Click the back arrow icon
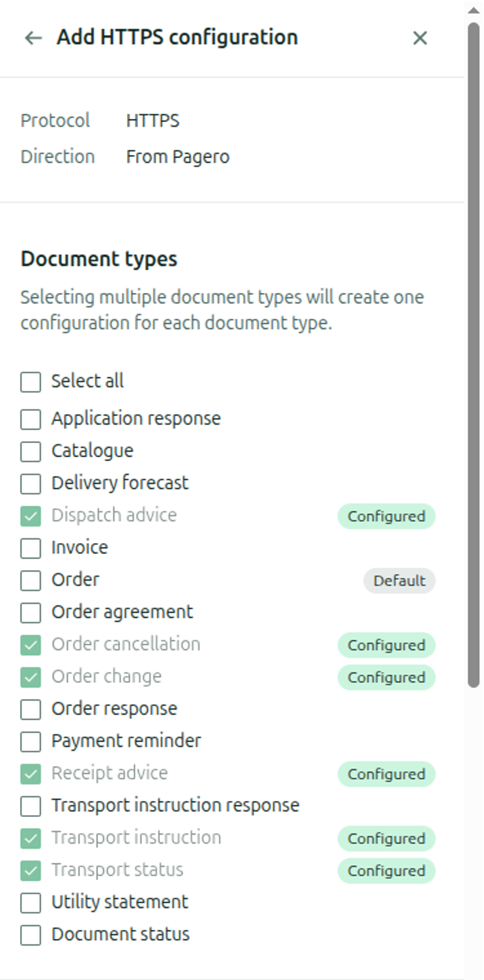This screenshot has height=980, width=484. tap(33, 38)
